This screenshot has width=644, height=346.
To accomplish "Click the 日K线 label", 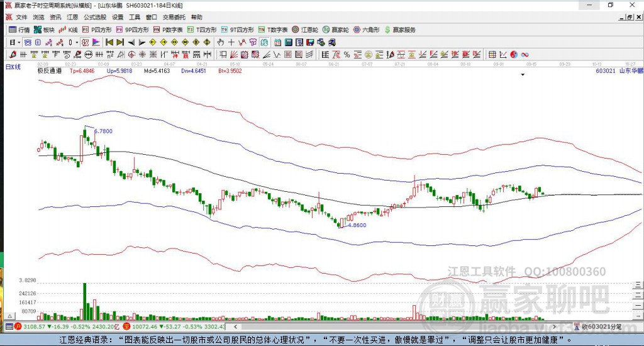I will 13,67.
